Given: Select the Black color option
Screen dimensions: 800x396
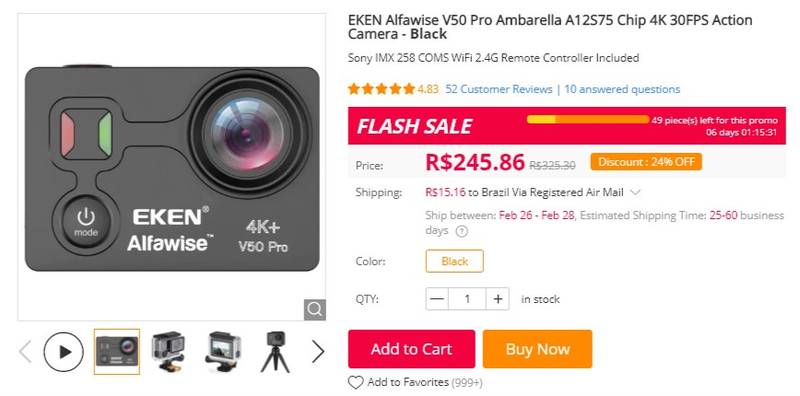Looking at the screenshot, I should [455, 261].
